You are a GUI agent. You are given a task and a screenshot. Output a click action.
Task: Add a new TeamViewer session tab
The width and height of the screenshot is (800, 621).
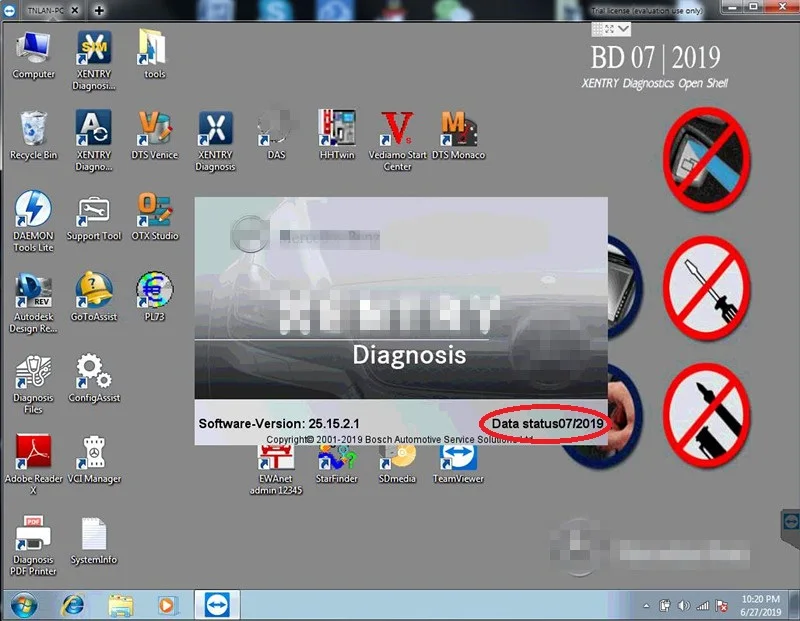tap(99, 10)
